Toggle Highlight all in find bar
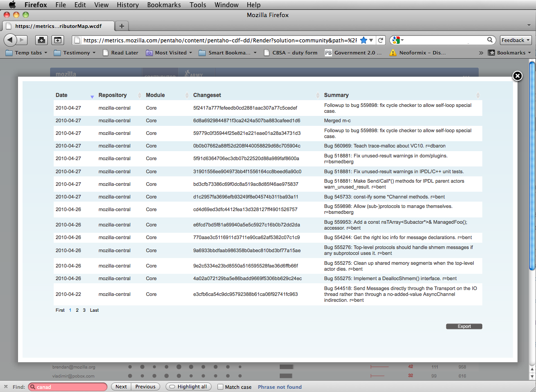 [188, 387]
